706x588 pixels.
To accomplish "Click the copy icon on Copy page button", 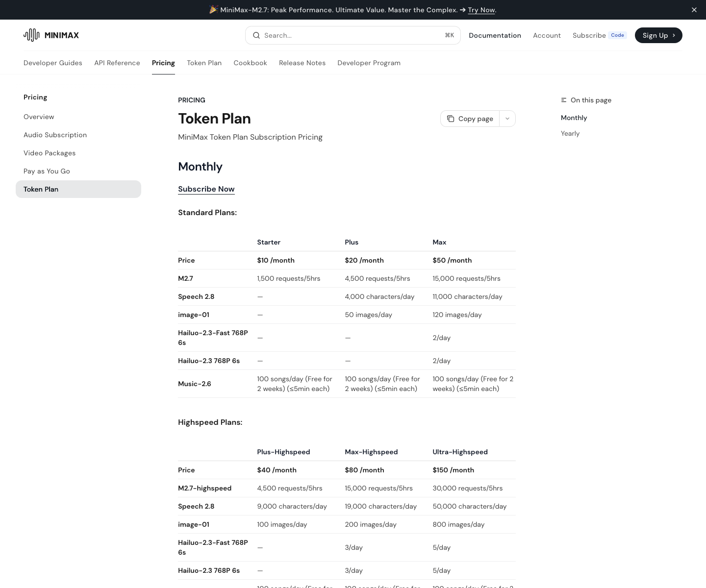I will [451, 119].
